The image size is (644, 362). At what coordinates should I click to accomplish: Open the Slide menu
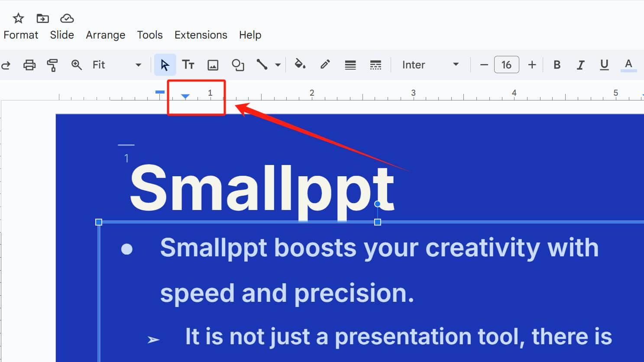click(62, 35)
